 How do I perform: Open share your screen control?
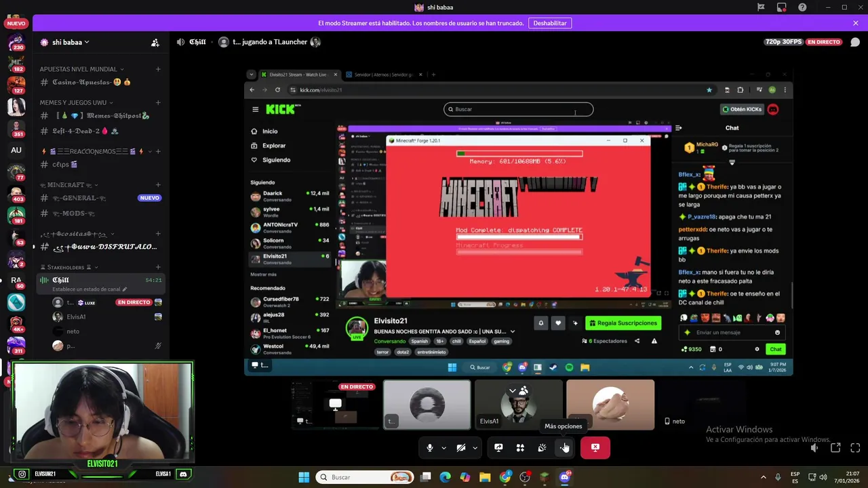[498, 447]
